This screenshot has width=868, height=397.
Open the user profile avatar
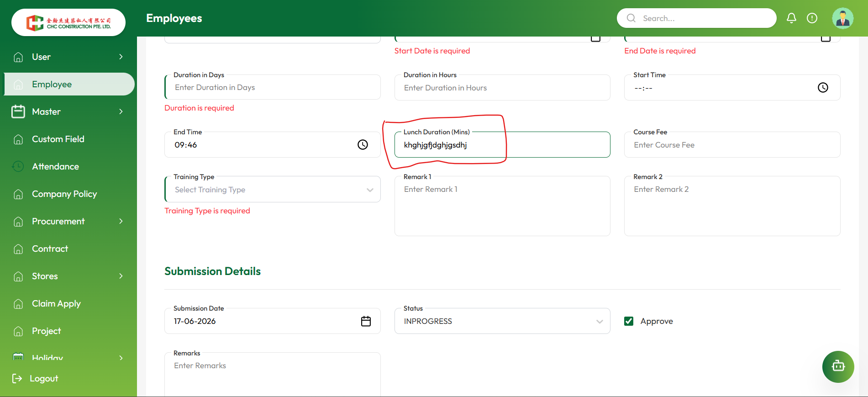842,18
